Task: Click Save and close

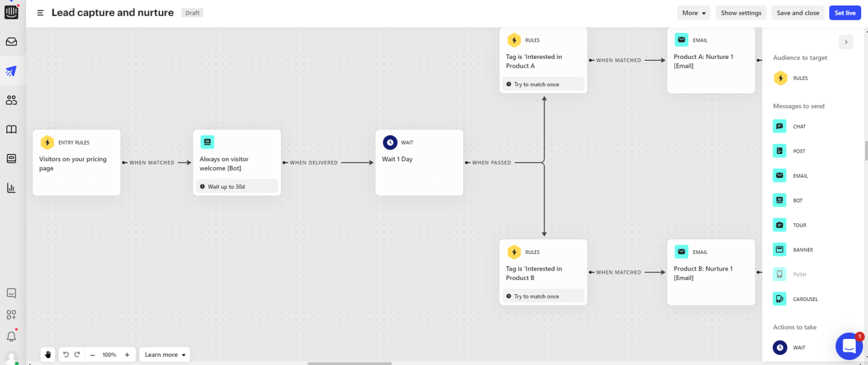Action: (x=798, y=12)
